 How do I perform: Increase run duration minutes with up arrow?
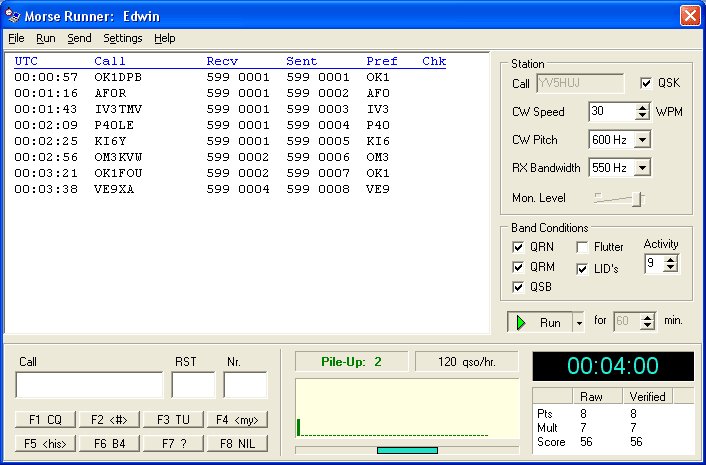tap(647, 317)
